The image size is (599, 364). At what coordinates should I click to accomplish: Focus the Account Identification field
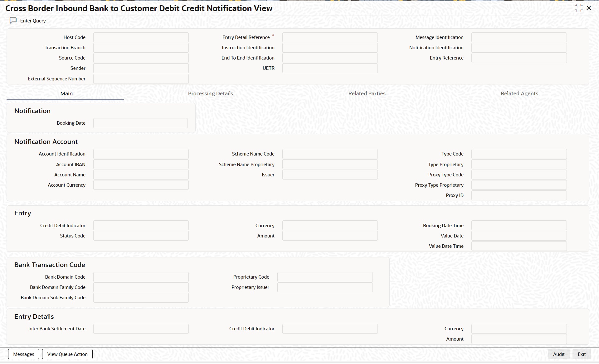pos(141,154)
